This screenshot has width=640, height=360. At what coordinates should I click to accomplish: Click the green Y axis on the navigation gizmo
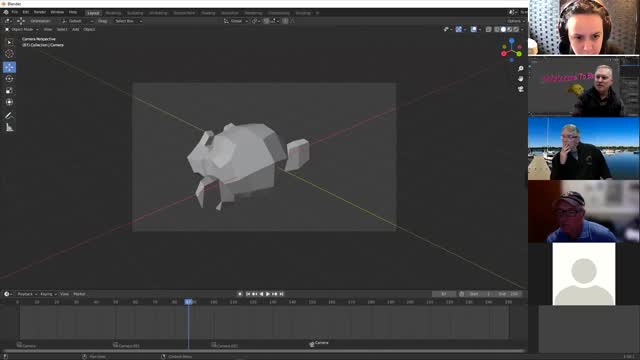[x=519, y=53]
